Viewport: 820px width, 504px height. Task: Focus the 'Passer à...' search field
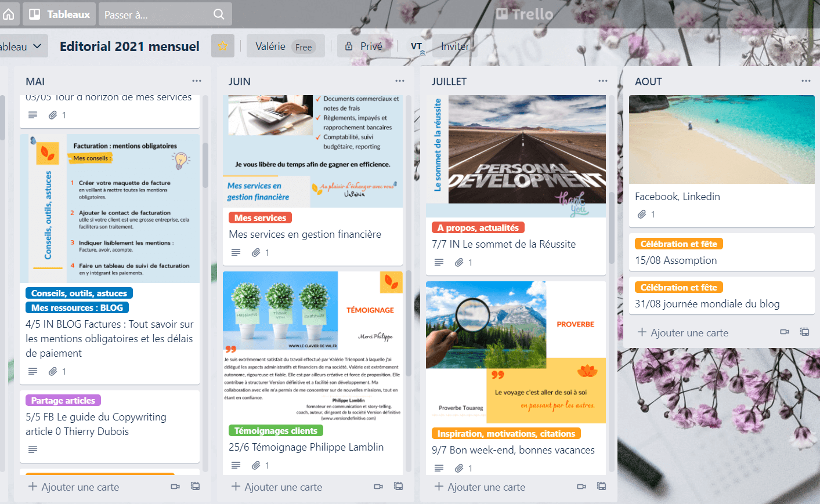(165, 14)
